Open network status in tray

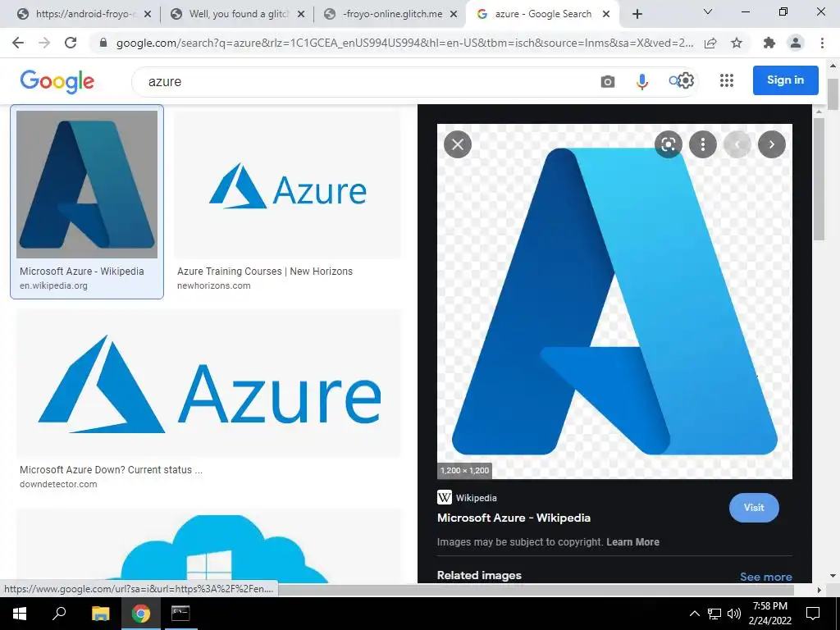click(x=714, y=614)
